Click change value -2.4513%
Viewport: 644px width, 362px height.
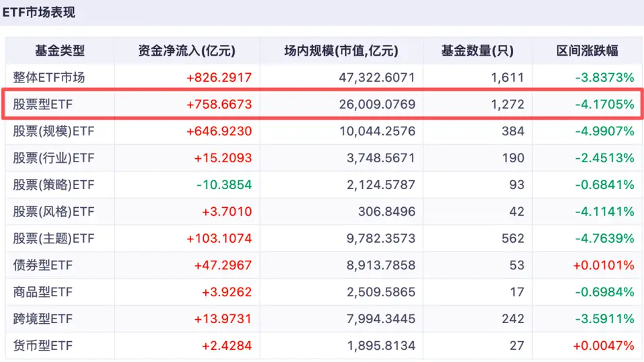tap(604, 158)
